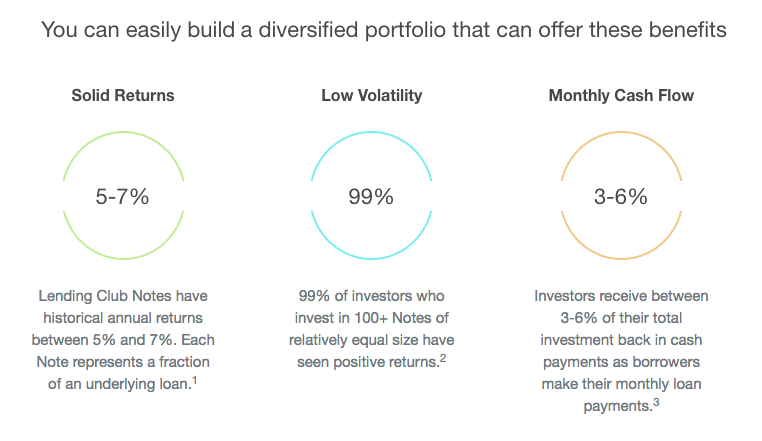Image resolution: width=762 pixels, height=441 pixels.
Task: Click the diversified portfolio headline
Action: 381,31
